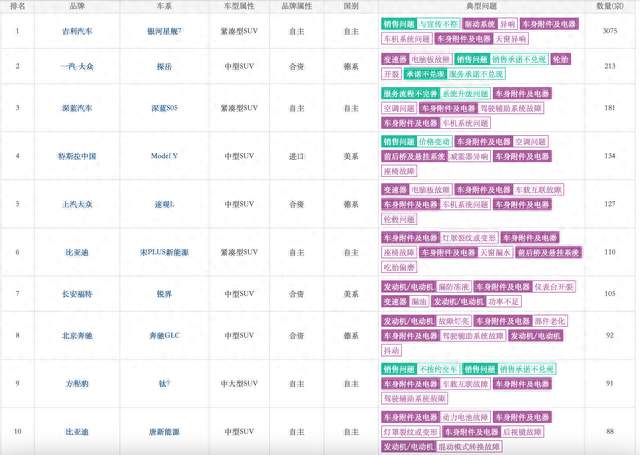This screenshot has height=455, width=640.
Task: Open the 长安福特 brand link
Action: click(x=77, y=293)
